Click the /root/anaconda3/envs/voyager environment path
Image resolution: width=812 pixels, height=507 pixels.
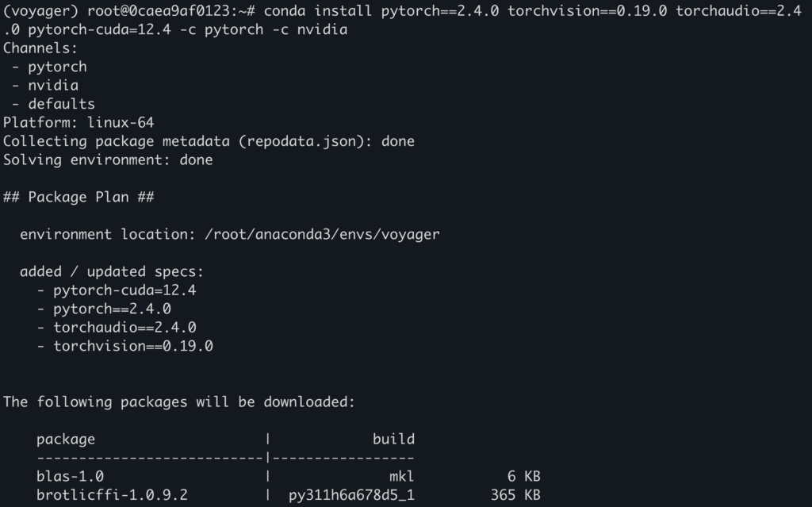pos(322,234)
